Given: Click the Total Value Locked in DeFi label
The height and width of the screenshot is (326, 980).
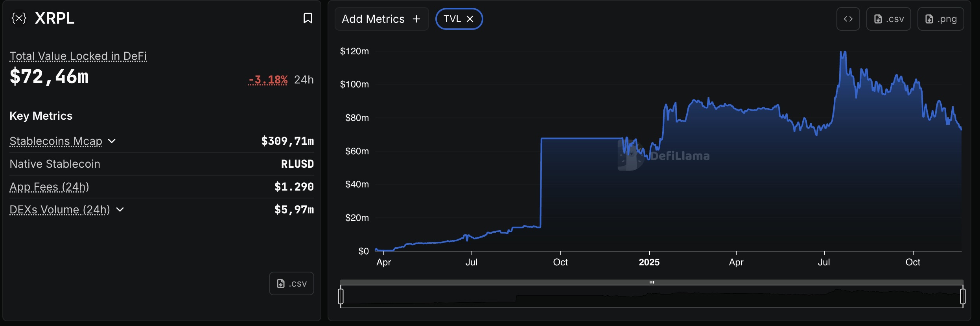Looking at the screenshot, I should (x=78, y=56).
